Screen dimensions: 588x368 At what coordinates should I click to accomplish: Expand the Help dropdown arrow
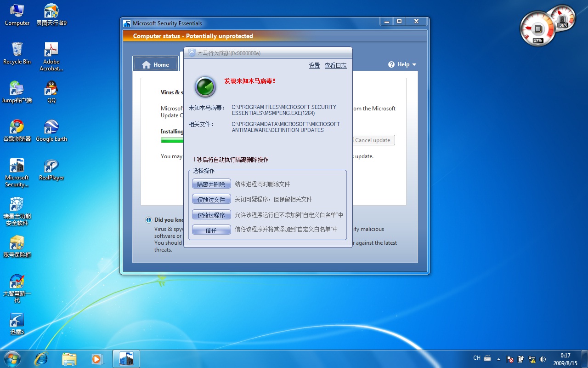point(414,65)
